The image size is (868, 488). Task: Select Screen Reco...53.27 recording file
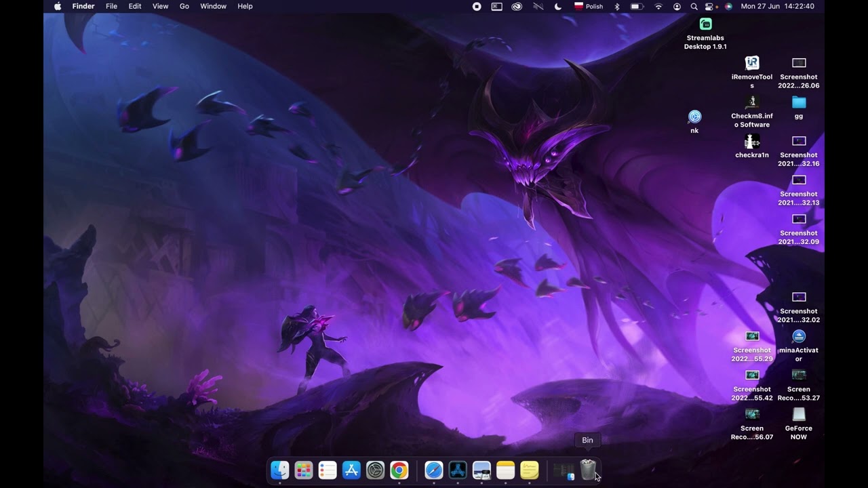click(x=799, y=375)
